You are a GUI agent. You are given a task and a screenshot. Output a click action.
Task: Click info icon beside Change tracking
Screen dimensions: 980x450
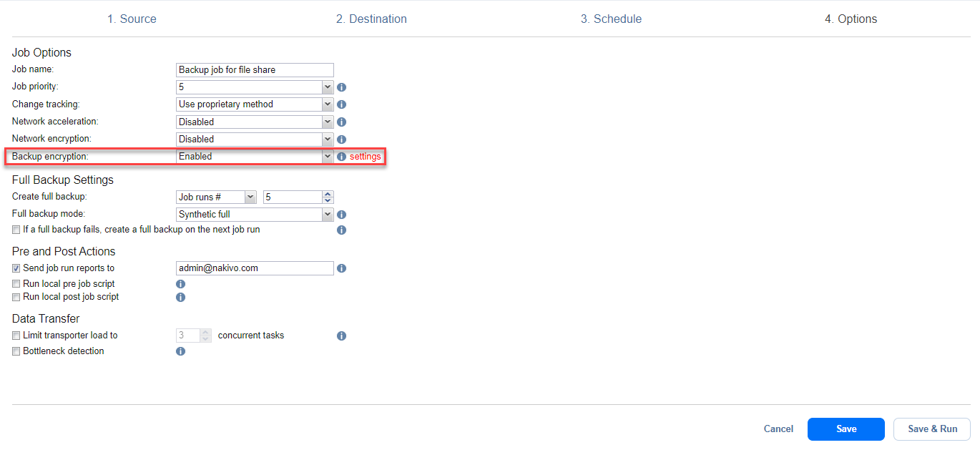(341, 104)
